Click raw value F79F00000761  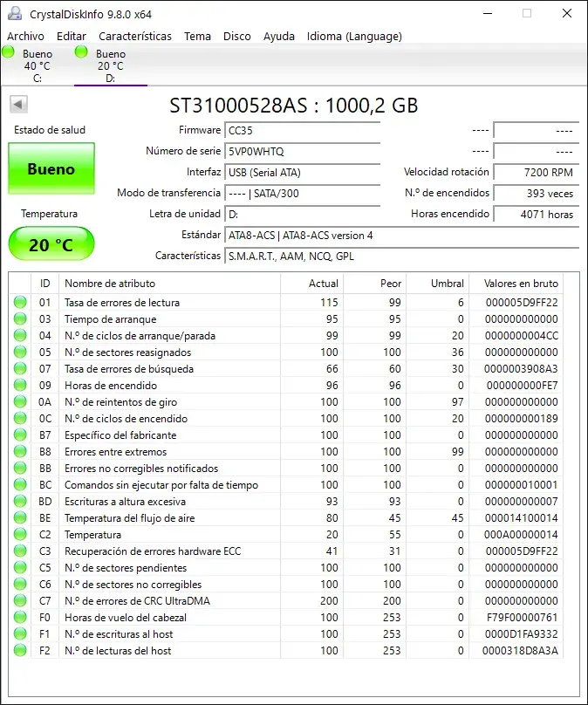point(522,618)
